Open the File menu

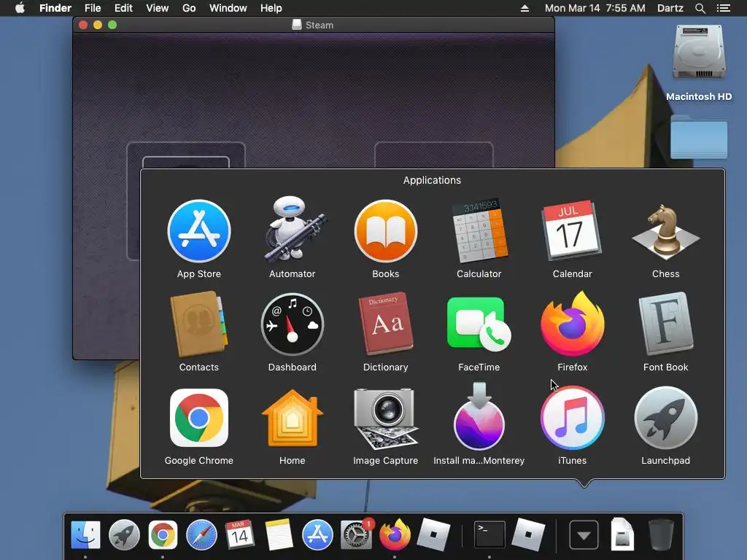(x=93, y=8)
